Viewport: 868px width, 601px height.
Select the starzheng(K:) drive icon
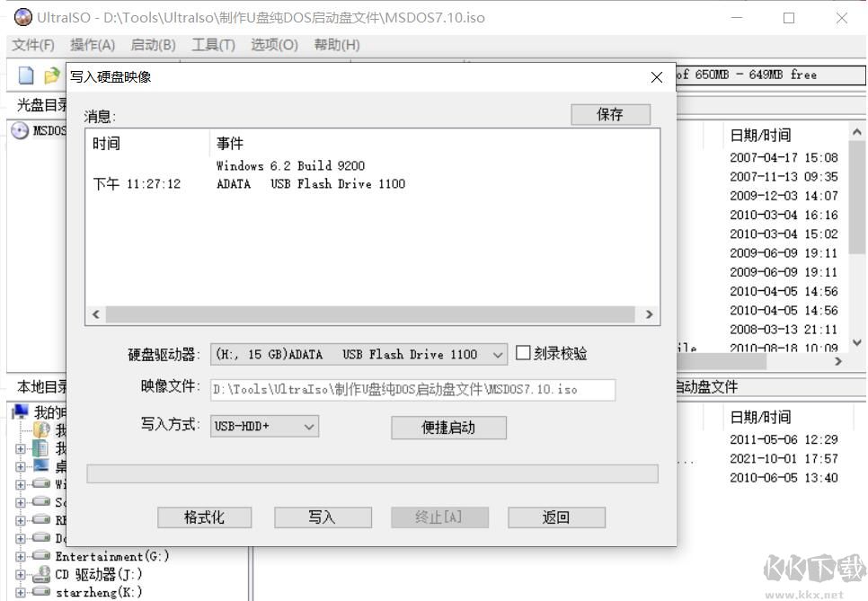(x=40, y=592)
